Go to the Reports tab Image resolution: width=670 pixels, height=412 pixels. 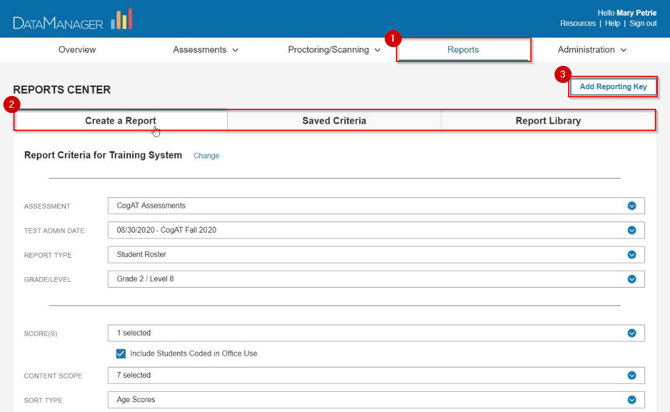click(x=463, y=50)
